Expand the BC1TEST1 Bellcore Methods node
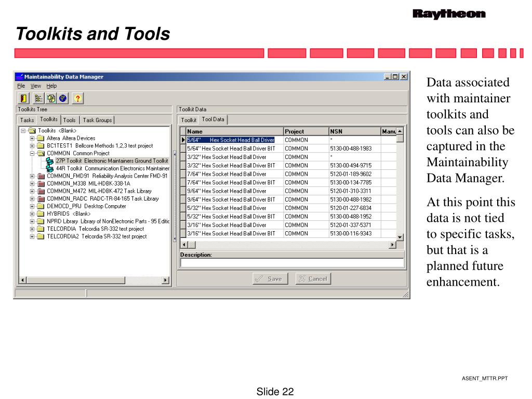This screenshot has width=532, height=399. (x=32, y=146)
